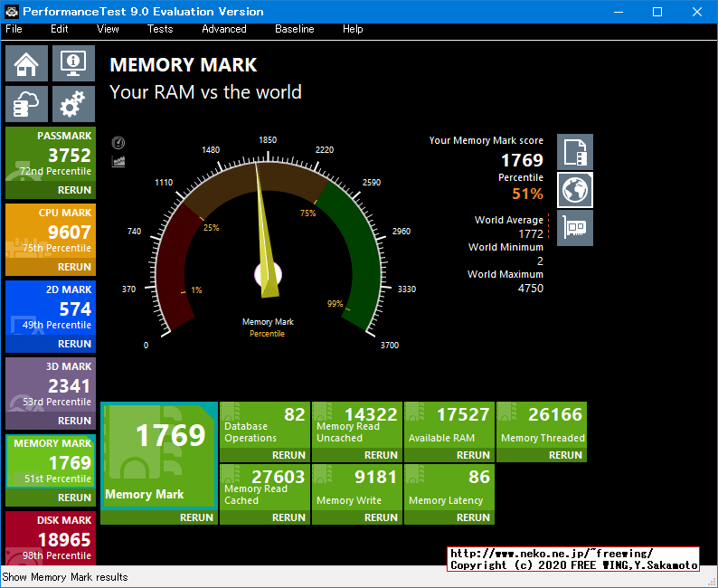This screenshot has height=588, width=718.
Task: Click the memory hardware card icon
Action: click(x=575, y=227)
